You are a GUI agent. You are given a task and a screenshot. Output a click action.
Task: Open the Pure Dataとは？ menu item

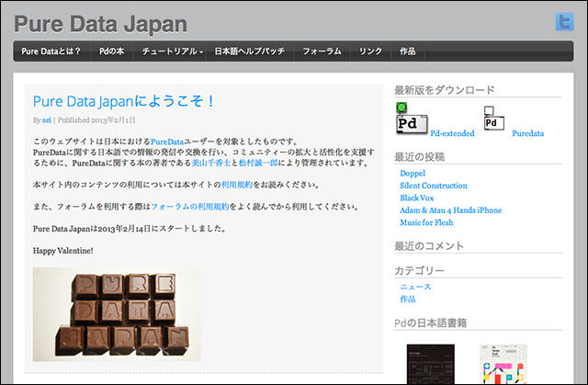pyautogui.click(x=51, y=51)
